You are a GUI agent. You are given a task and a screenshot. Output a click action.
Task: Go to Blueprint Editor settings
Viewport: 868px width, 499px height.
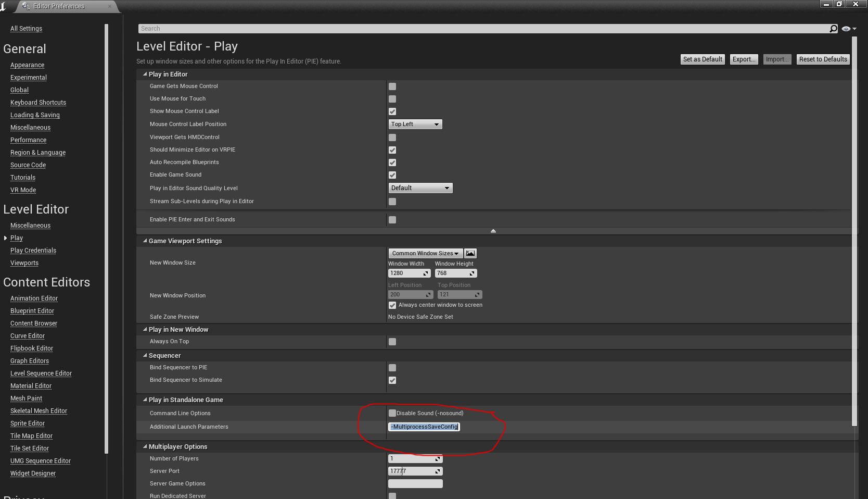(x=32, y=311)
